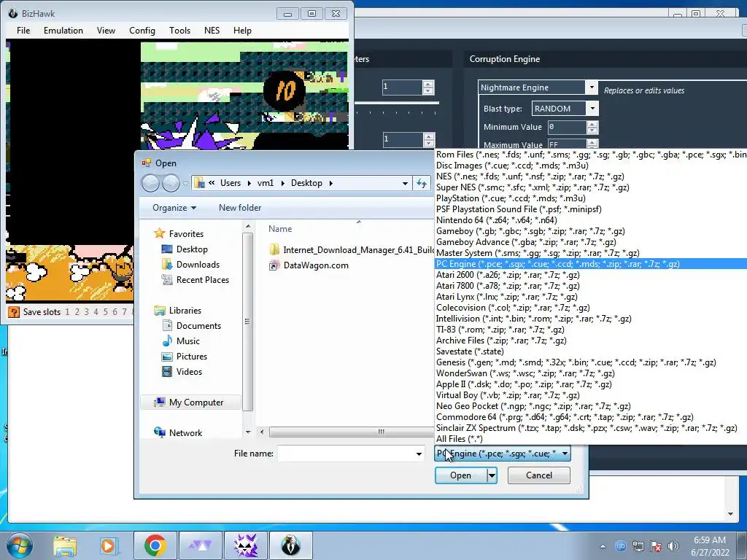Open the BizHawk Config menu

(x=142, y=31)
